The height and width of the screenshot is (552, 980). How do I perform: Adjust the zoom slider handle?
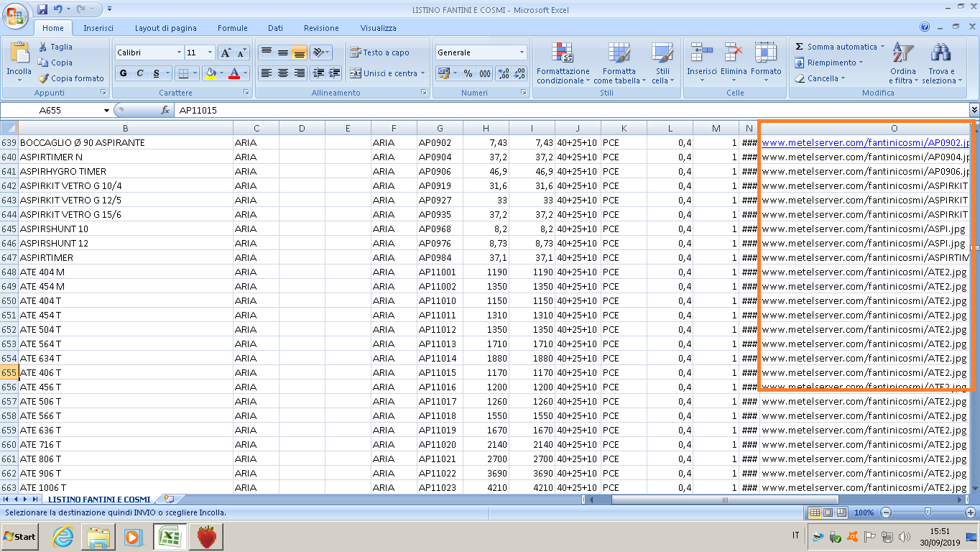point(928,512)
